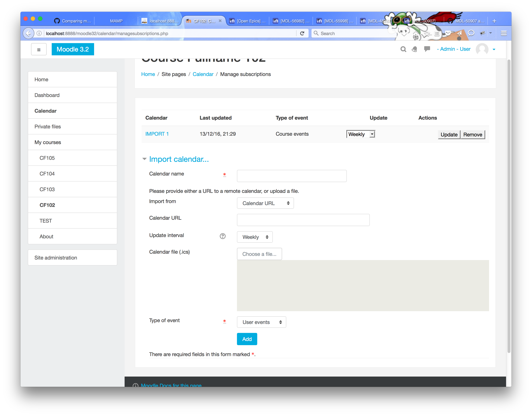Open the Type of event dropdown
The width and height of the screenshot is (532, 416).
click(x=261, y=322)
